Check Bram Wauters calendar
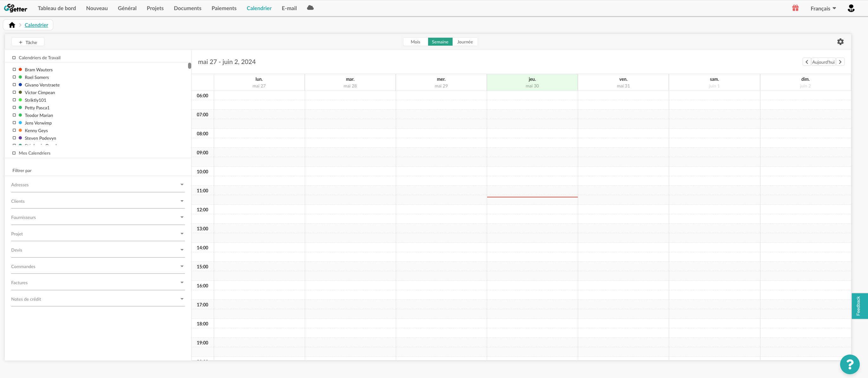This screenshot has height=378, width=868. (14, 69)
